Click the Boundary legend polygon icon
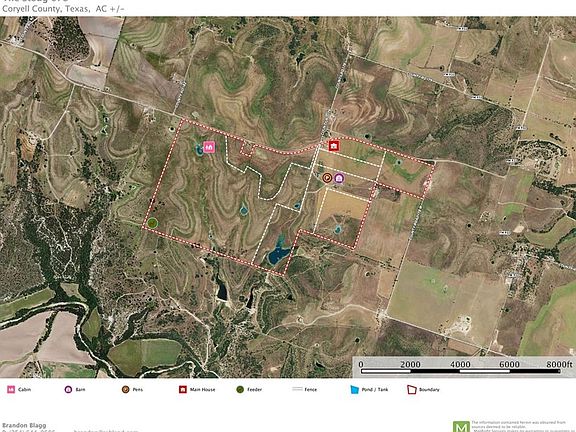The height and width of the screenshot is (432, 576). [x=412, y=389]
